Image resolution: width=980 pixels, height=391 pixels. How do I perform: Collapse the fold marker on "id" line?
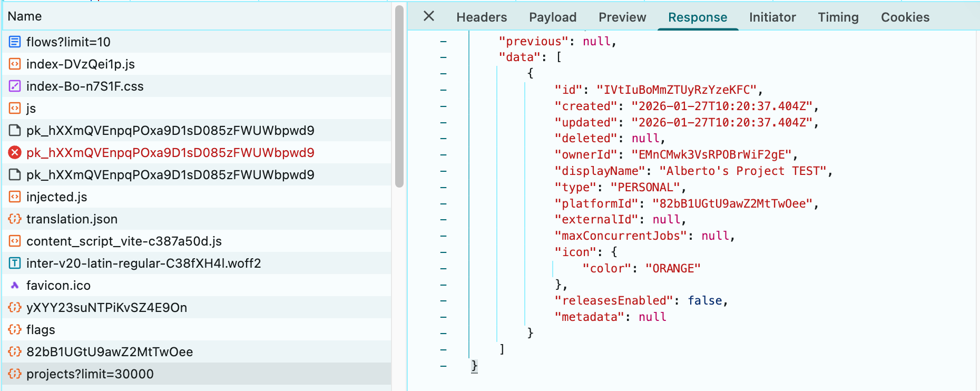coord(443,90)
